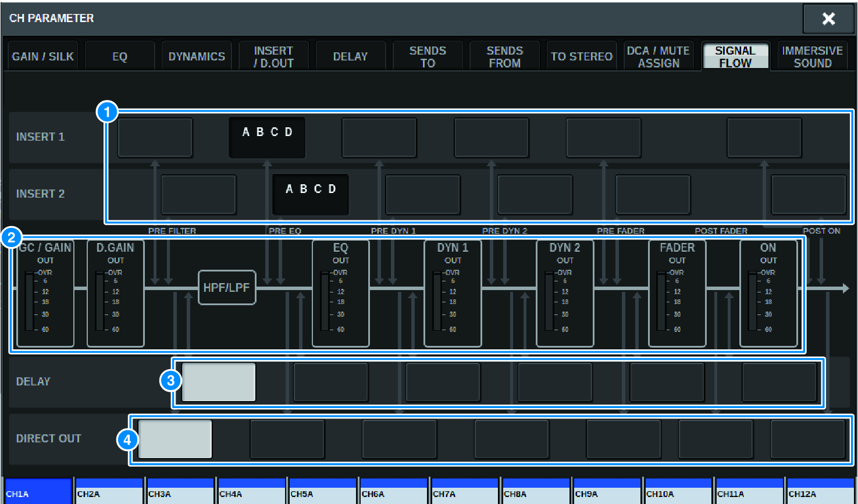Viewport: 858px width, 504px height.
Task: Select the EQ OUT meter block
Action: point(340,294)
